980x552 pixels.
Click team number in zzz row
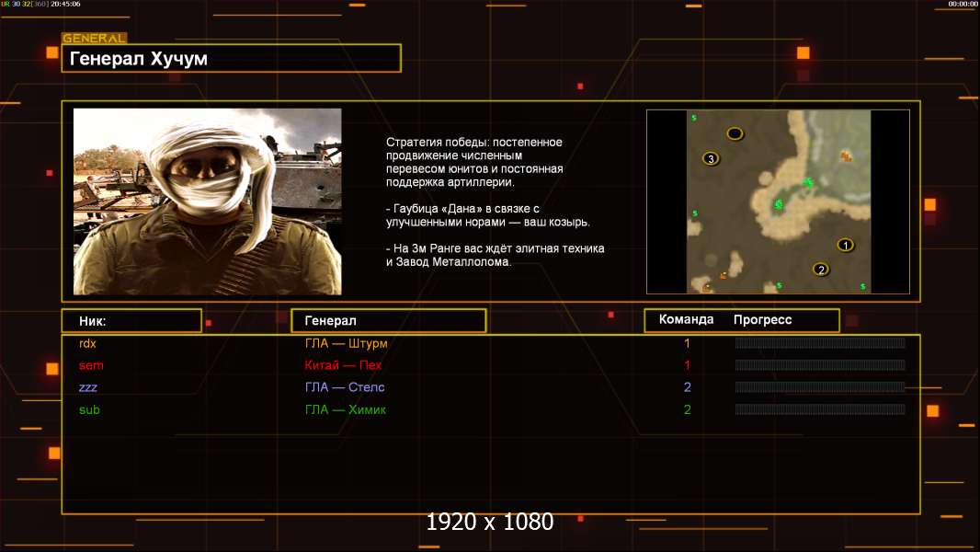click(687, 387)
